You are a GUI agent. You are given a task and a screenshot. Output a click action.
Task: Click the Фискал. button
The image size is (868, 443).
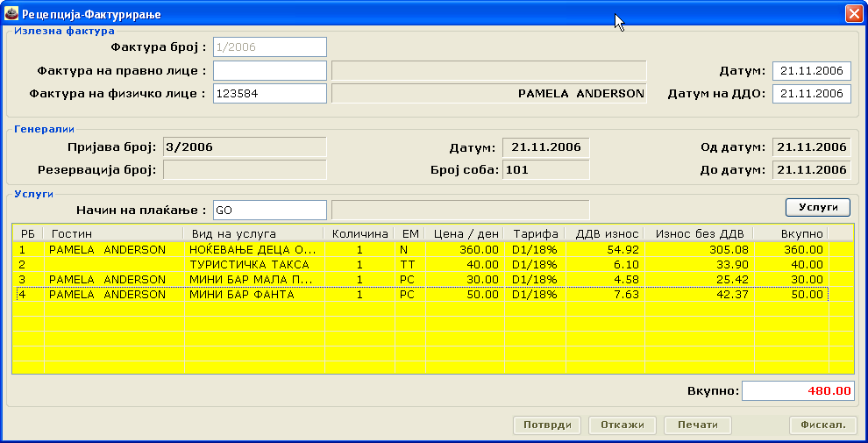[822, 425]
